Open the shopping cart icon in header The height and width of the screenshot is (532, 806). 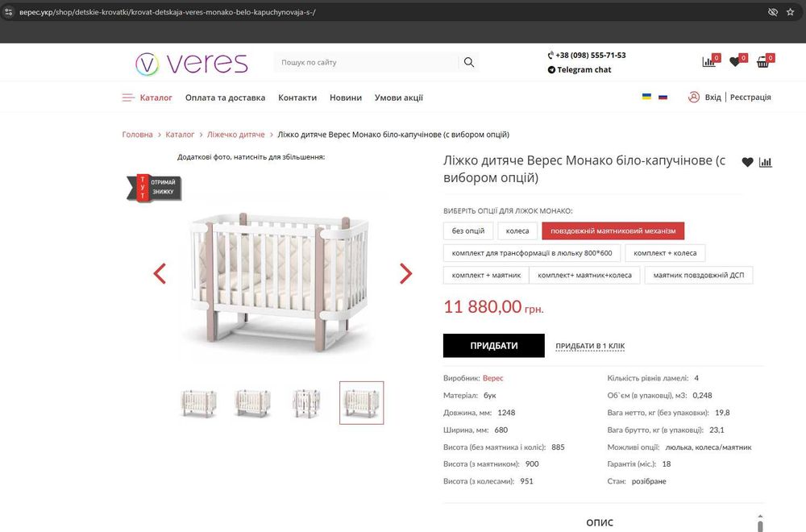(x=763, y=62)
